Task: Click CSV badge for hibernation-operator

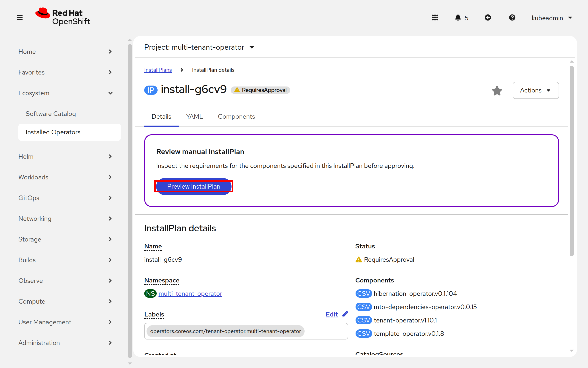Action: click(364, 293)
